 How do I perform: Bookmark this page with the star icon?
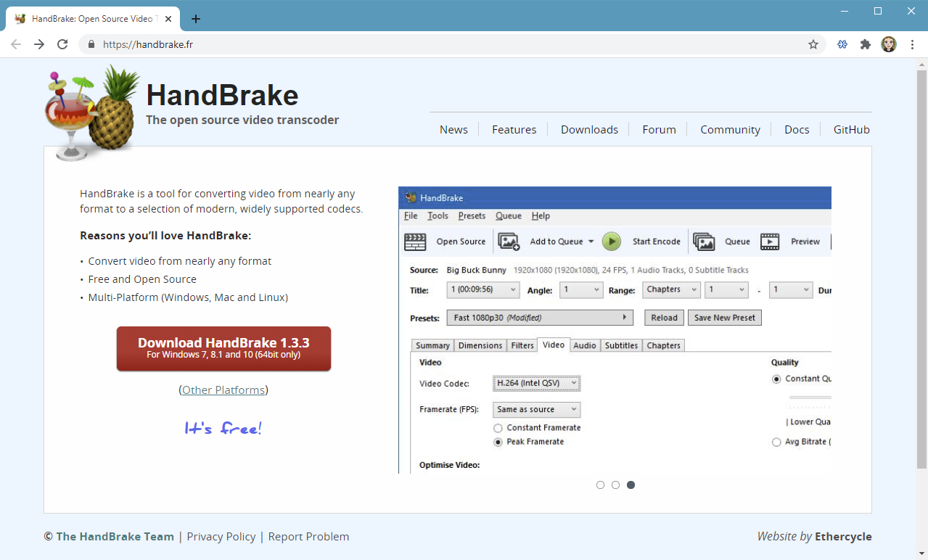pyautogui.click(x=813, y=44)
